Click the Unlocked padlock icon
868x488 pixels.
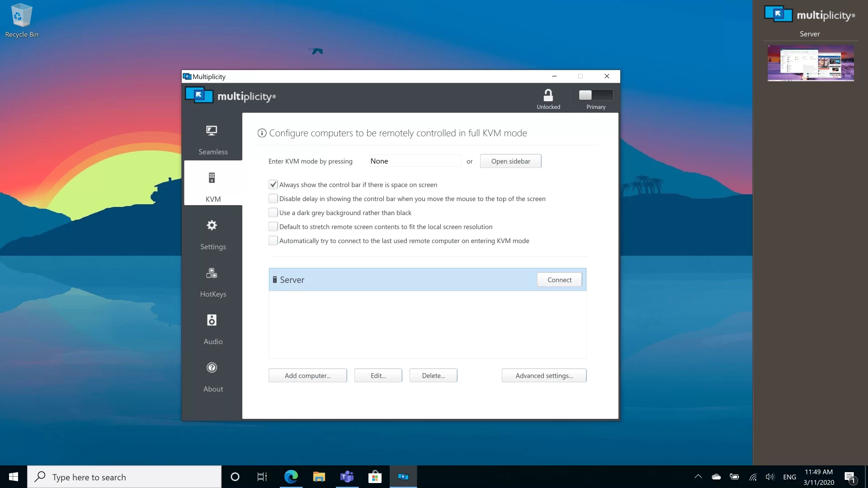[x=548, y=96]
